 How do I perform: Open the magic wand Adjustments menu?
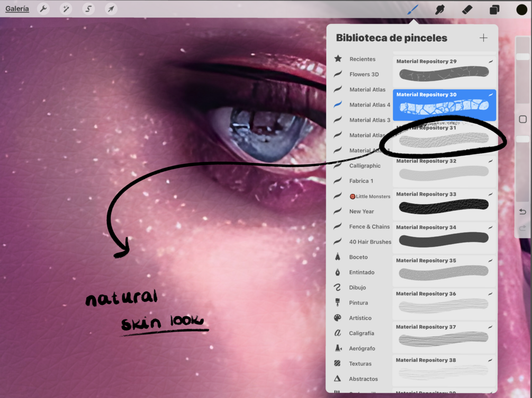[x=66, y=9]
